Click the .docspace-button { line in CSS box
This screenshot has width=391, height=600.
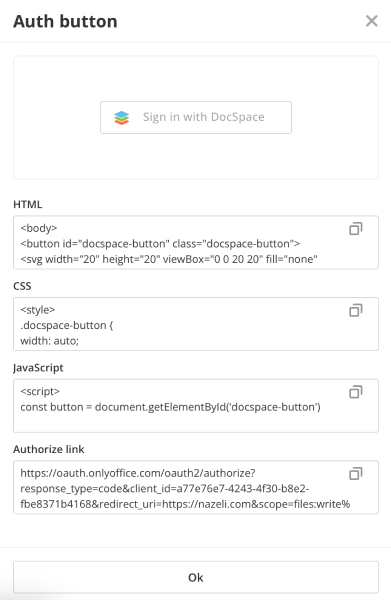[67, 325]
